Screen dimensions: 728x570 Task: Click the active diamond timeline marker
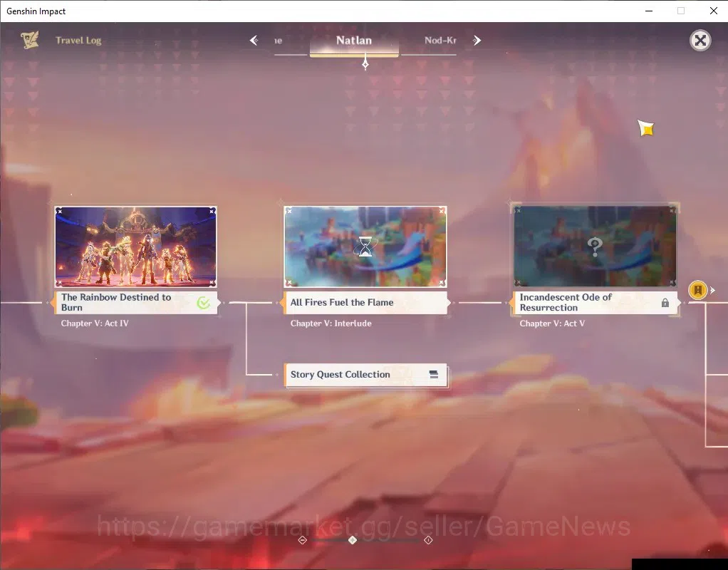point(353,540)
